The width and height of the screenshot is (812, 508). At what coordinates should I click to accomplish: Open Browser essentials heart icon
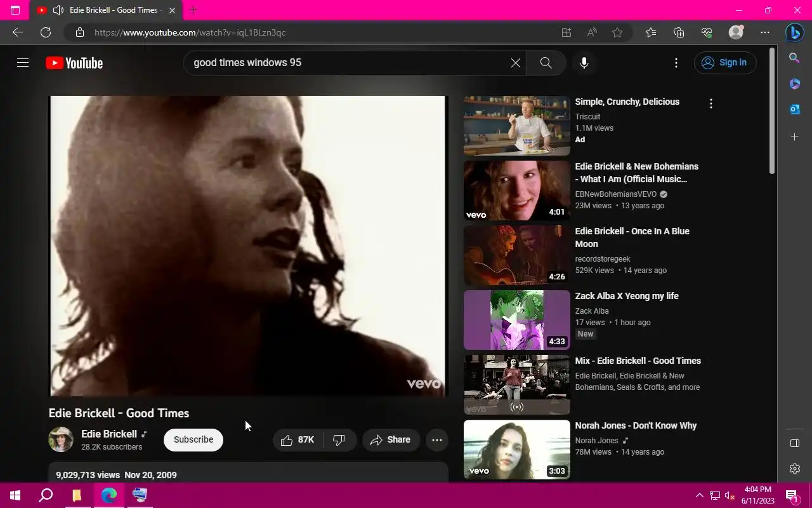[707, 32]
